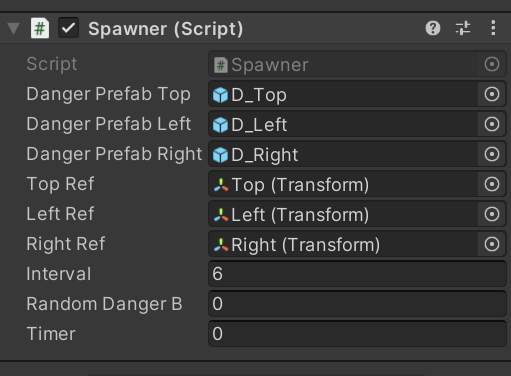511x376 pixels.
Task: Click the Right (Transform) reference field
Action: (343, 244)
